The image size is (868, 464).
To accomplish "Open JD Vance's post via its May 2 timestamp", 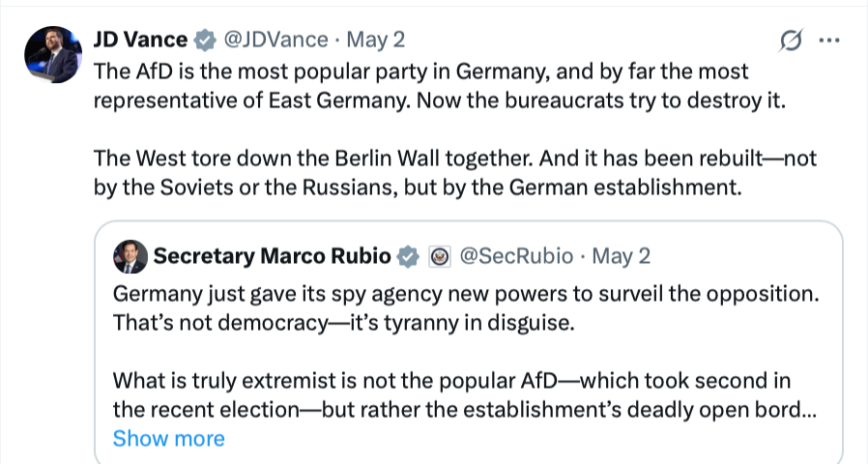I will pos(375,40).
